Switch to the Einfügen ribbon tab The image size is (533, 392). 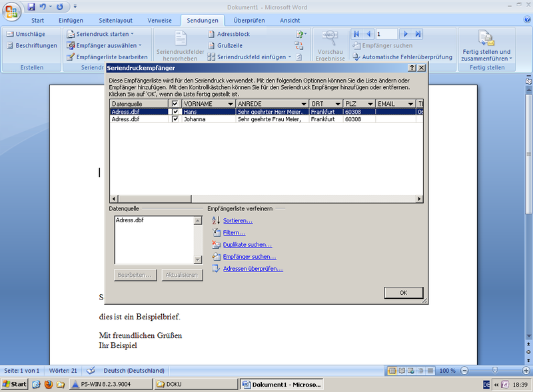coord(71,21)
